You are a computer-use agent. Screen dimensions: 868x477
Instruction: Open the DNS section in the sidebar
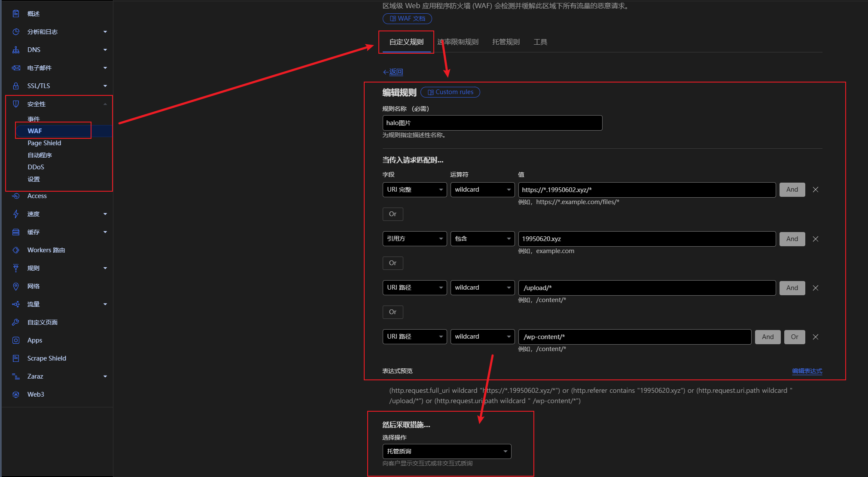point(34,49)
